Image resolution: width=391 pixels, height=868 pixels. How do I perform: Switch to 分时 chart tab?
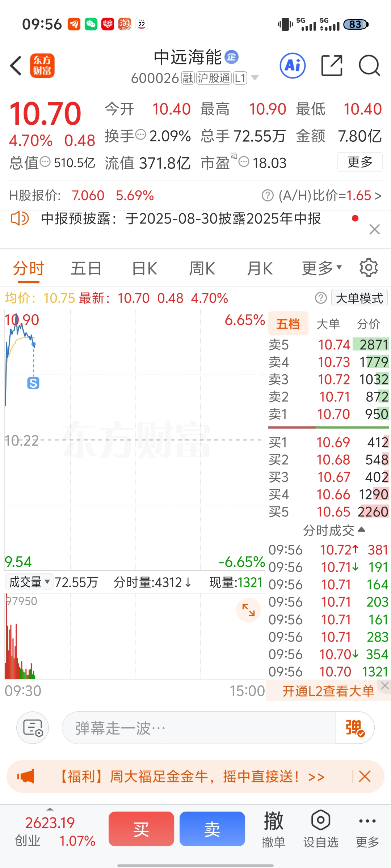29,269
